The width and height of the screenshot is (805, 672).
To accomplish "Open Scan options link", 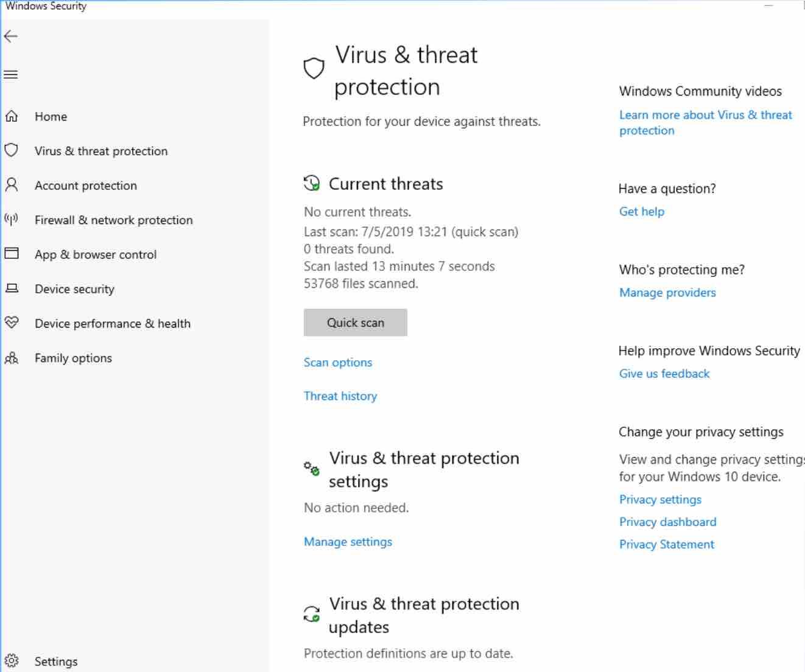I will [x=338, y=363].
